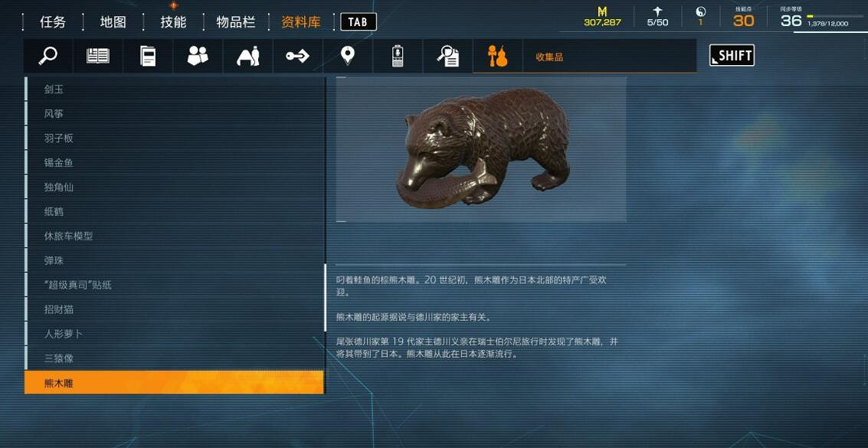
Task: Select the open book database category
Action: click(x=98, y=56)
